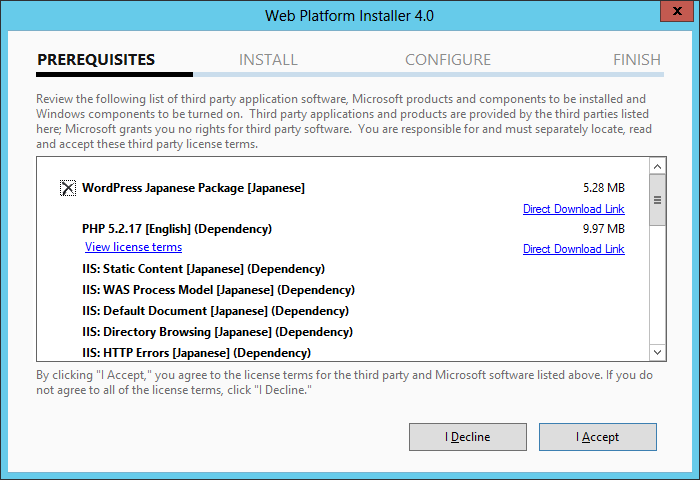The height and width of the screenshot is (480, 700).
Task: Select PHP 5.2.17 [English] (Dependency) entry
Action: click(177, 229)
